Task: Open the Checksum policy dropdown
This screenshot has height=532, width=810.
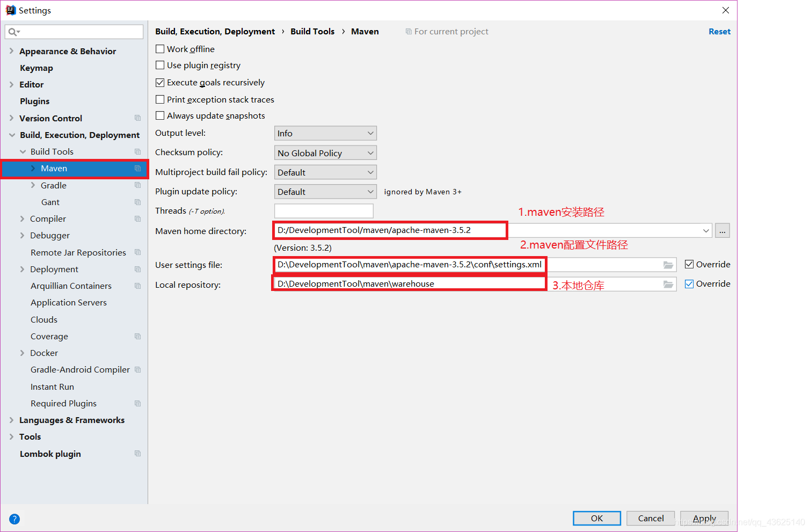Action: pos(325,153)
